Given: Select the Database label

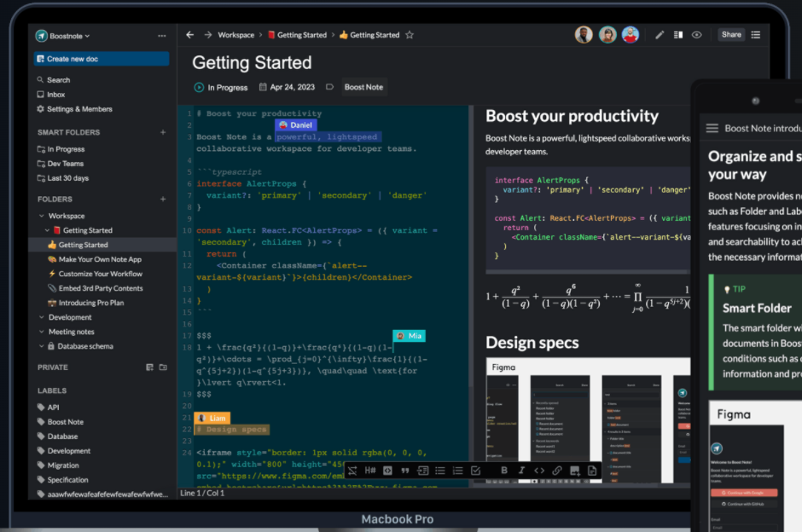Looking at the screenshot, I should click(x=57, y=437).
